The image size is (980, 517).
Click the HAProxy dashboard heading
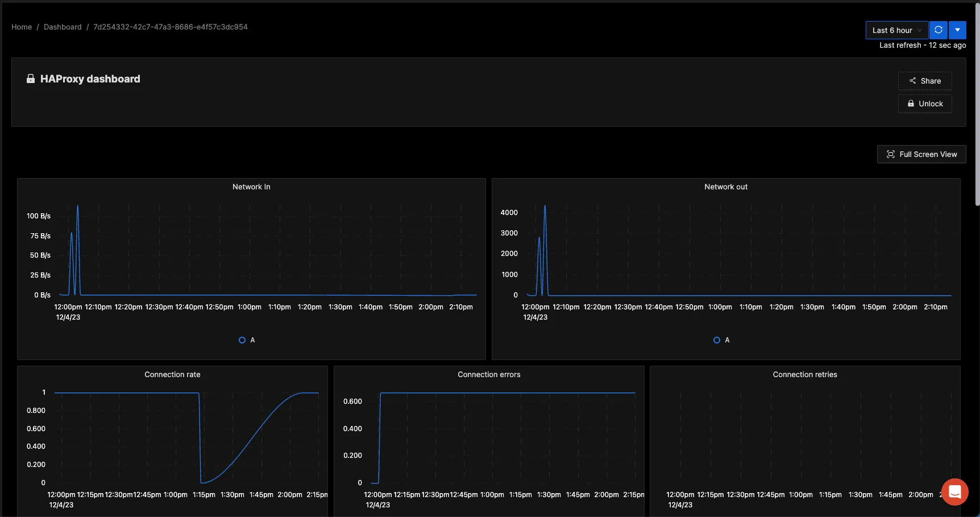(x=90, y=79)
